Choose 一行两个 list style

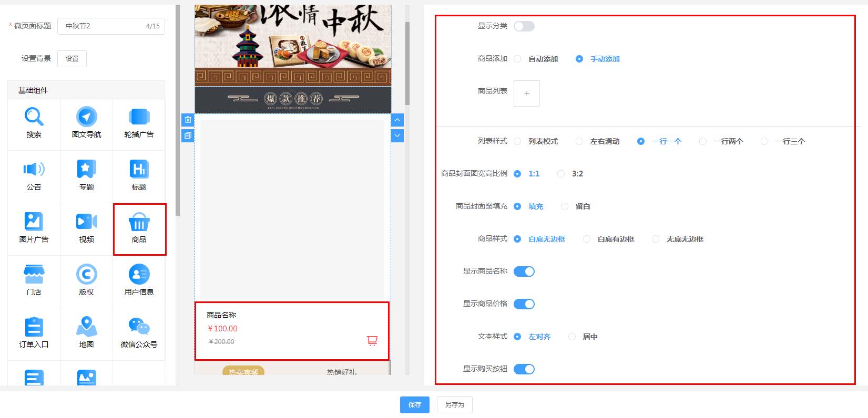(x=721, y=141)
